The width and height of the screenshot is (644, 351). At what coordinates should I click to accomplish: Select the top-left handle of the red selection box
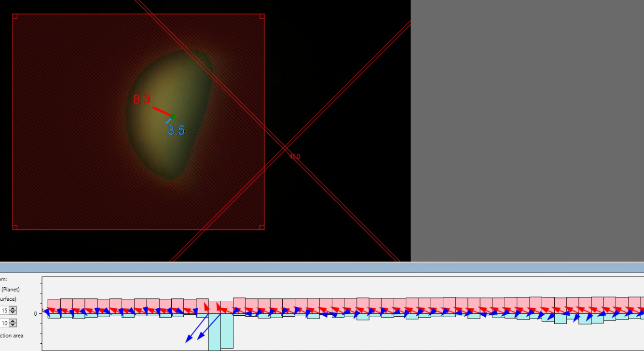click(x=14, y=16)
